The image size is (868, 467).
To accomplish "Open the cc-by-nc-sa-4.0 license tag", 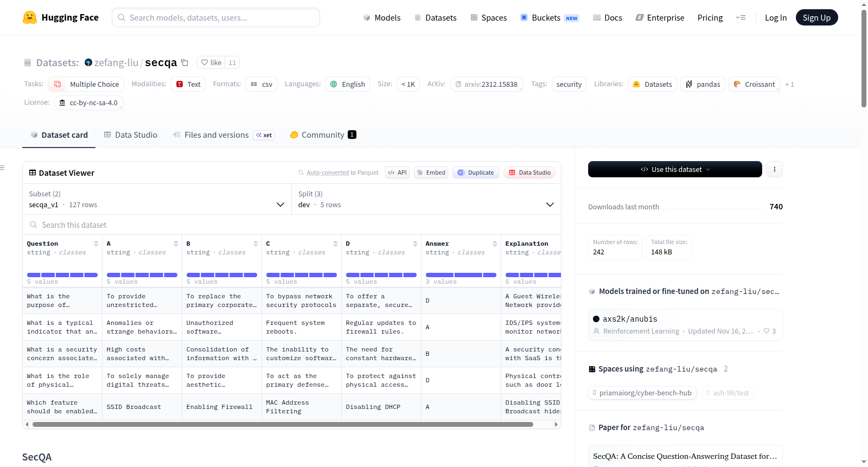I will pos(89,103).
